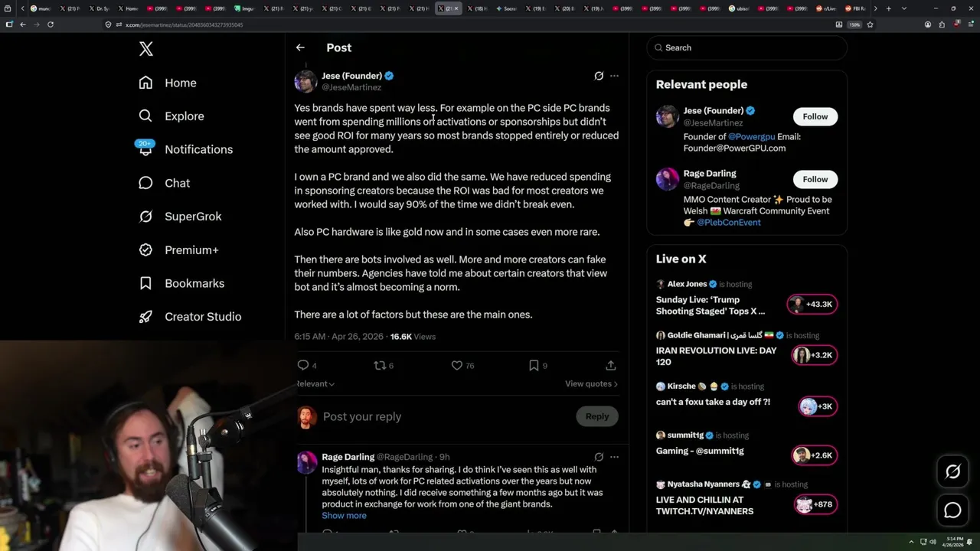Follow Jese (Founder) in Relevant people
The image size is (980, 551).
pyautogui.click(x=815, y=116)
